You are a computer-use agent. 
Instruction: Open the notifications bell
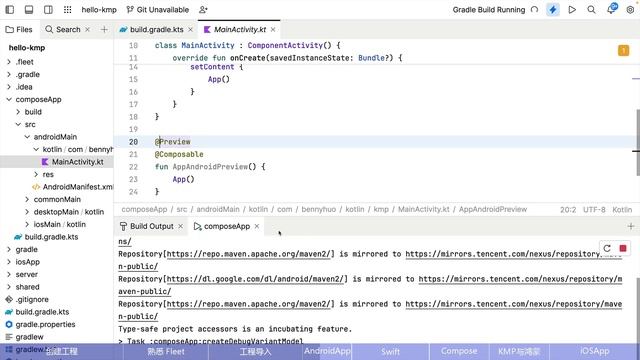(611, 9)
